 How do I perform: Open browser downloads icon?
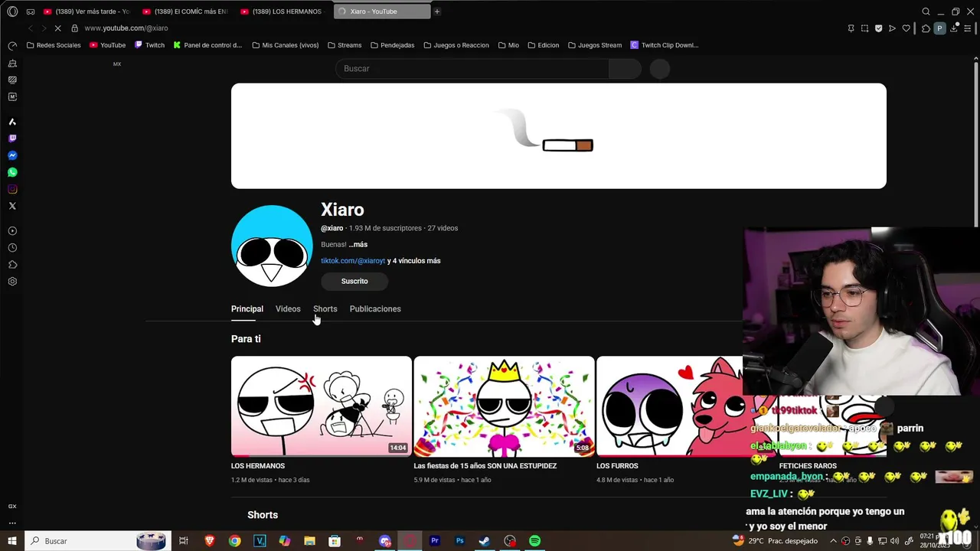tap(954, 28)
